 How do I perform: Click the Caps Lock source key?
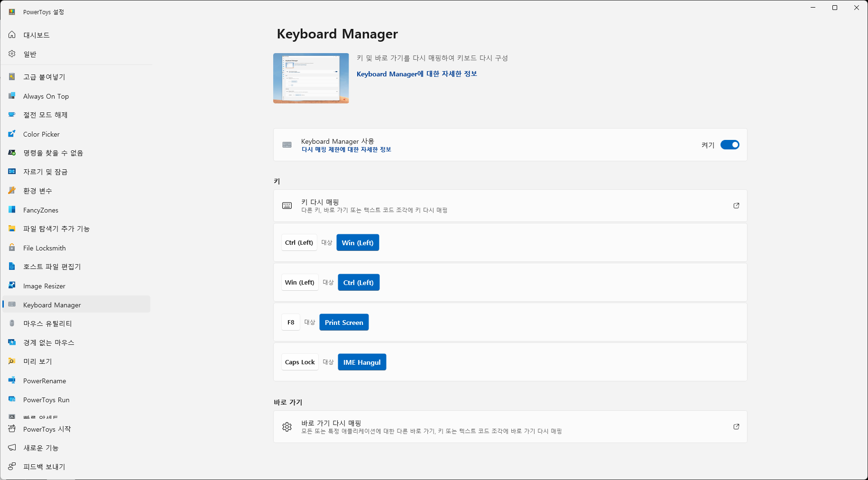[300, 362]
